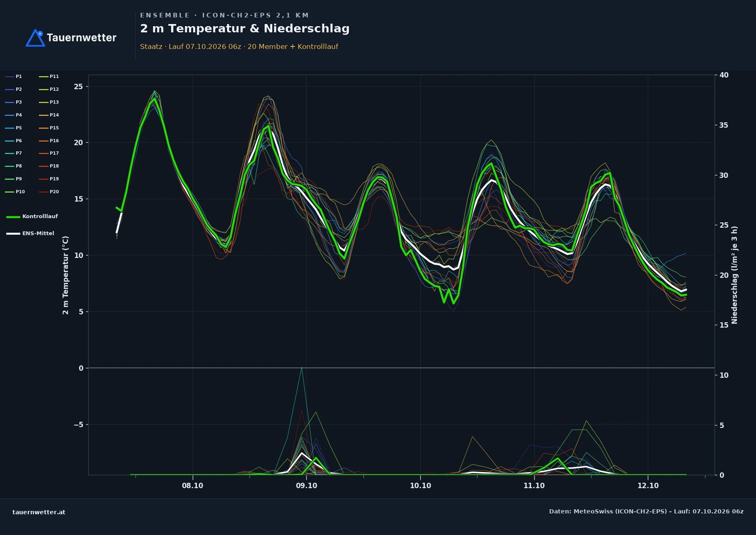Click the 12.10 date axis label
The width and height of the screenshot is (756, 535).
[x=648, y=486]
